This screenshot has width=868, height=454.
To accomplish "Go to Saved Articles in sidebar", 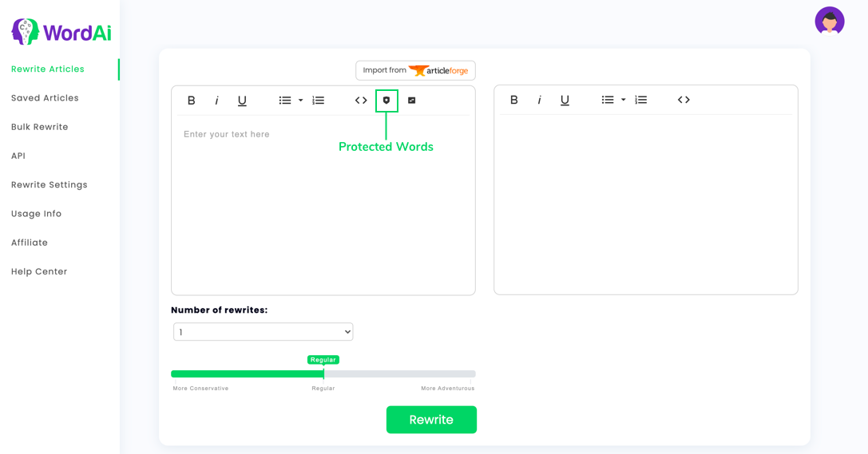I will pyautogui.click(x=45, y=98).
